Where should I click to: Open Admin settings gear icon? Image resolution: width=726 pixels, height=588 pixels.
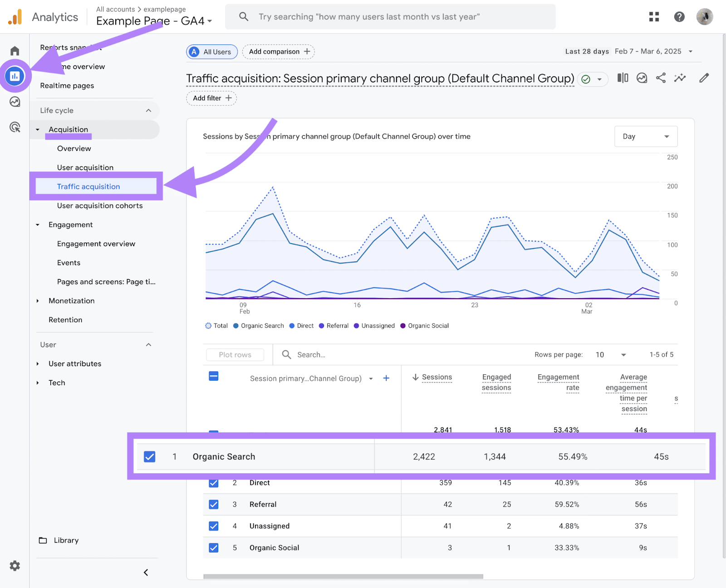coord(15,566)
